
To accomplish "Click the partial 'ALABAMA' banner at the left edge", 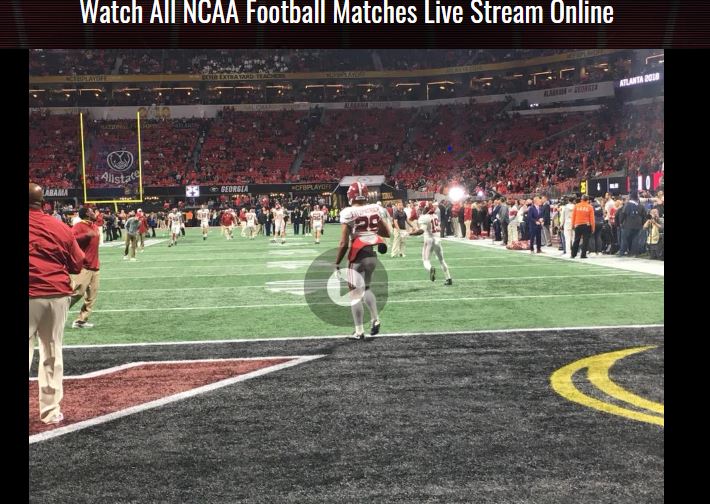I will coord(57,192).
